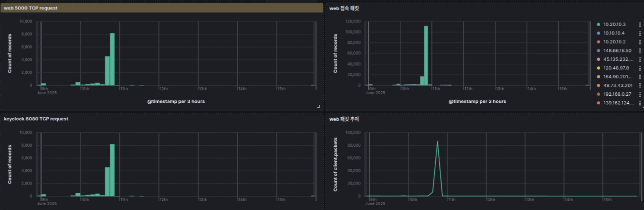Select the 139.162.124 legend label
The width and height of the screenshot is (644, 210).
(x=618, y=103)
